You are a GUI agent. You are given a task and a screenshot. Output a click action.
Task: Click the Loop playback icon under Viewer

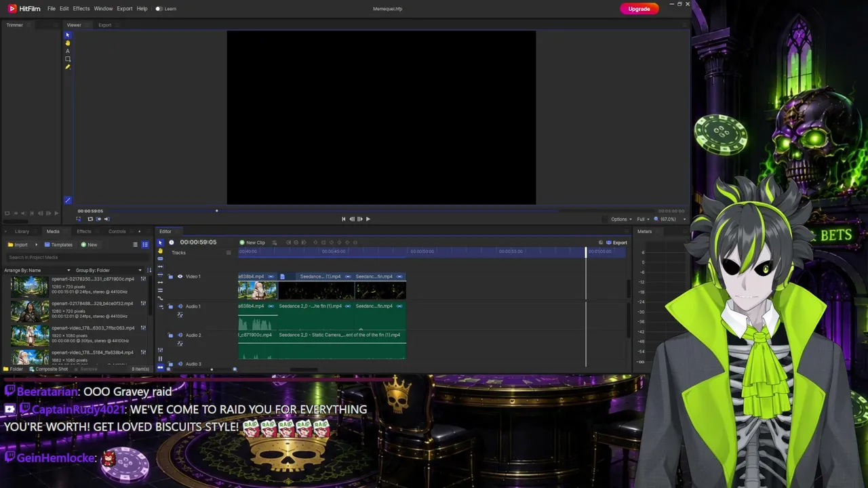click(x=90, y=219)
